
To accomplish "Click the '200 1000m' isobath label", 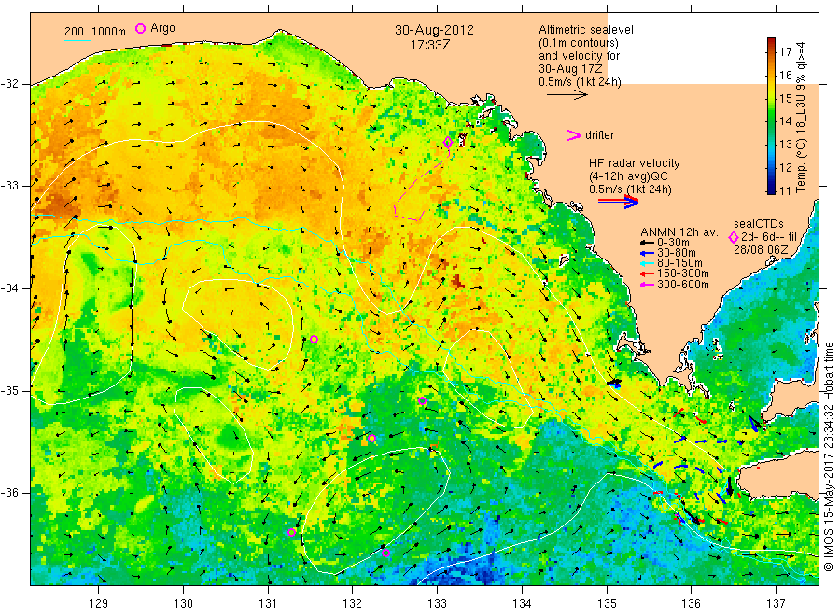I will tap(95, 32).
